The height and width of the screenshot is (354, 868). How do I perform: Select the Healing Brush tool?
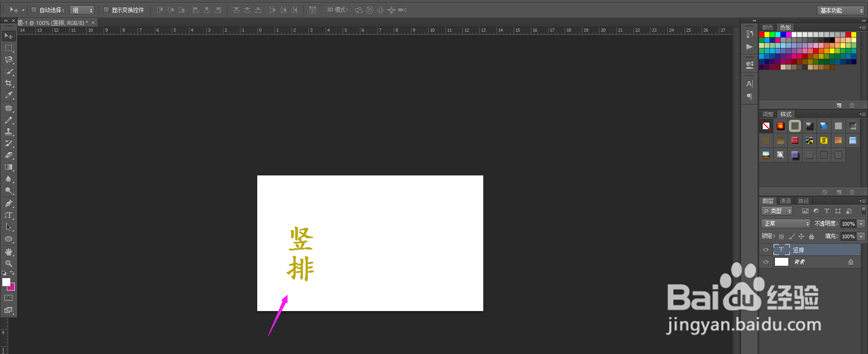pyautogui.click(x=9, y=108)
